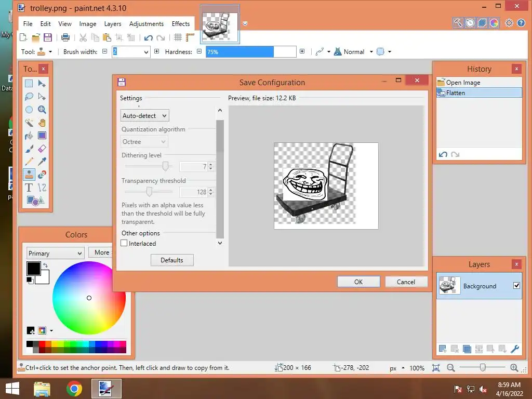Select the Ellipse Select tool
Screen dimensions: 532x399
(x=29, y=110)
